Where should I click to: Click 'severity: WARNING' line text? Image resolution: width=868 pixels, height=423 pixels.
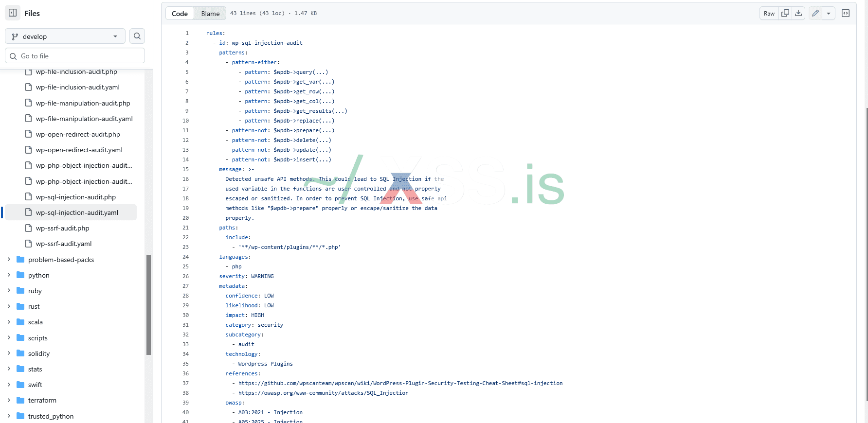pos(246,276)
